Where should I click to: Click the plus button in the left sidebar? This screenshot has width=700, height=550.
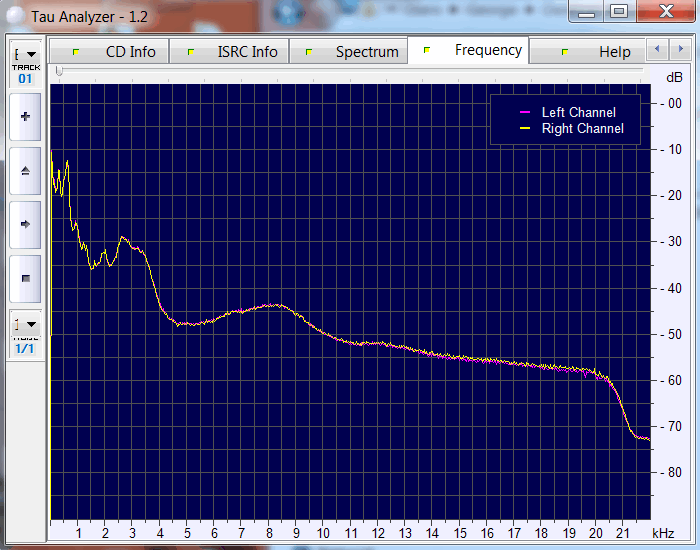click(x=25, y=117)
